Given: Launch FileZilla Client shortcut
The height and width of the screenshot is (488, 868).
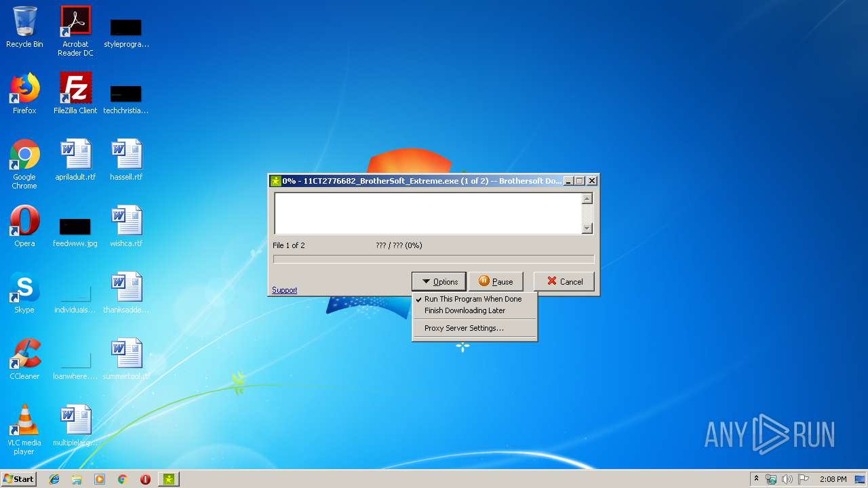Looking at the screenshot, I should 75,94.
